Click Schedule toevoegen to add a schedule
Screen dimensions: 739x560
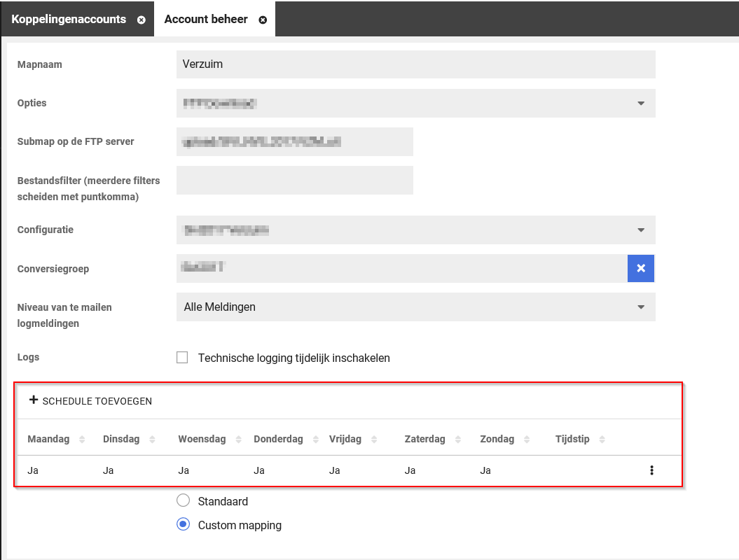90,401
